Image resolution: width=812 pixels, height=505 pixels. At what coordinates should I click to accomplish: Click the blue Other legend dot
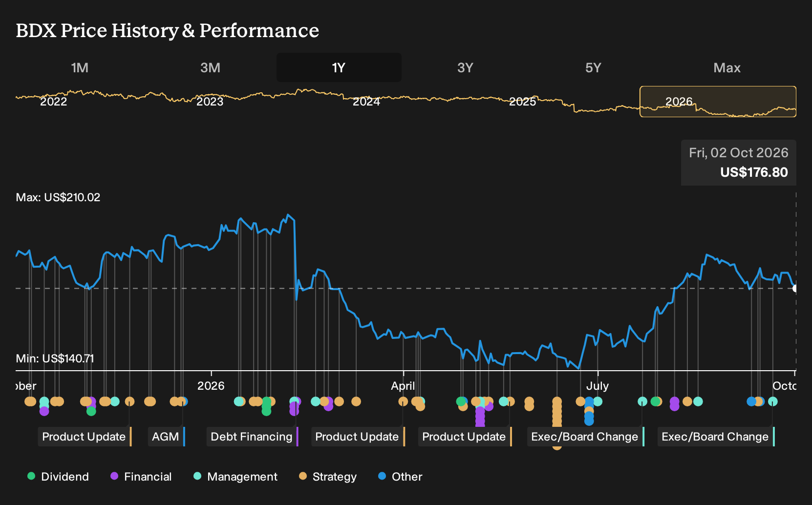tap(382, 476)
